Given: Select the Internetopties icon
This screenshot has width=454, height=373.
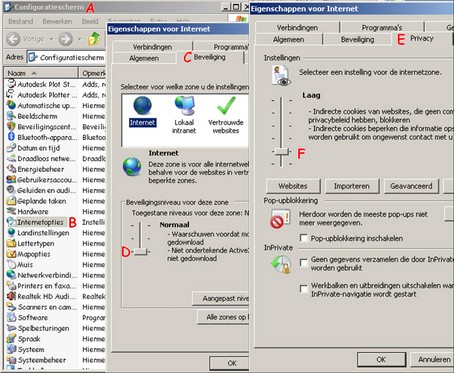Looking at the screenshot, I should 12,222.
